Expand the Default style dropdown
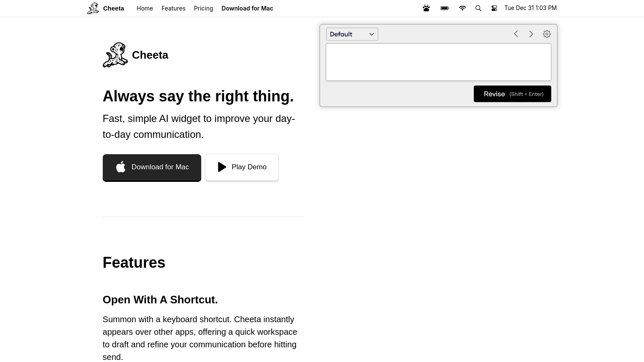 [352, 34]
